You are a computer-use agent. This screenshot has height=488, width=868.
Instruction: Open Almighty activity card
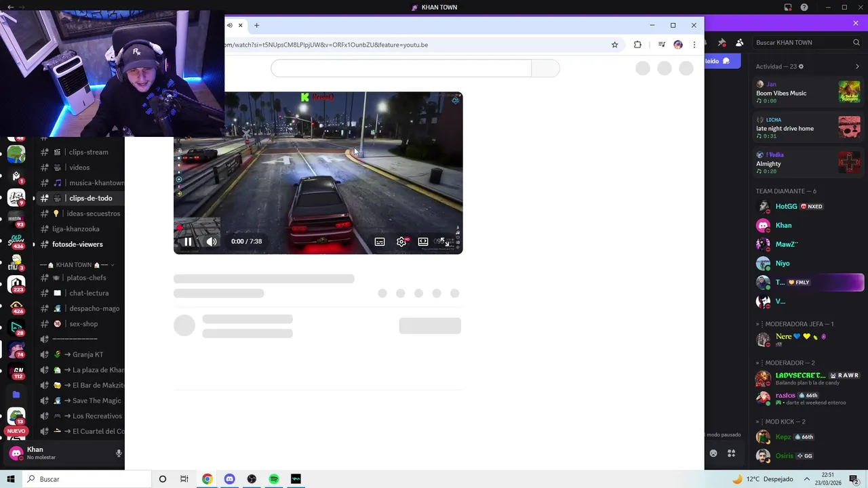808,163
